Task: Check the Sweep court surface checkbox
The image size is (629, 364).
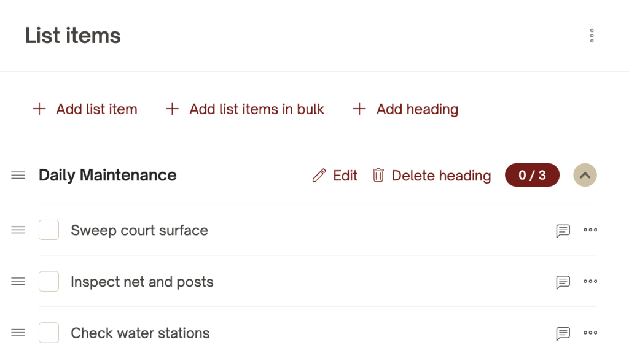Action: point(49,230)
